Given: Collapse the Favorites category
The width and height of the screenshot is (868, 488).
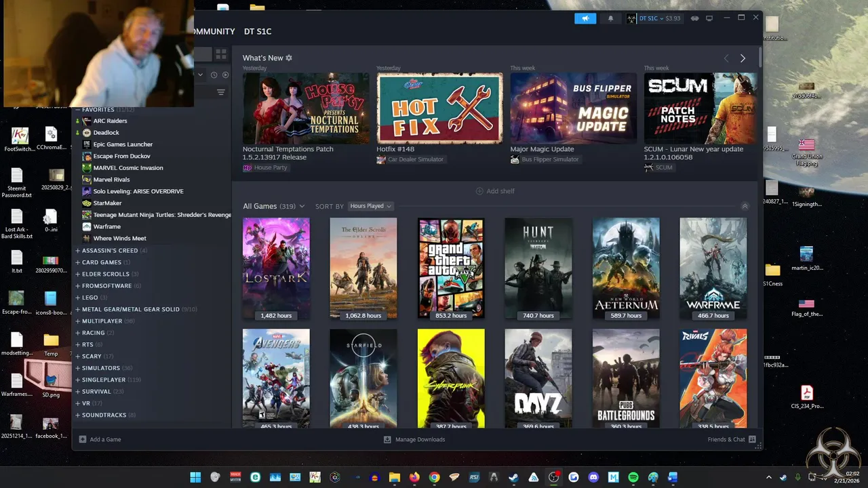Looking at the screenshot, I should (78, 110).
